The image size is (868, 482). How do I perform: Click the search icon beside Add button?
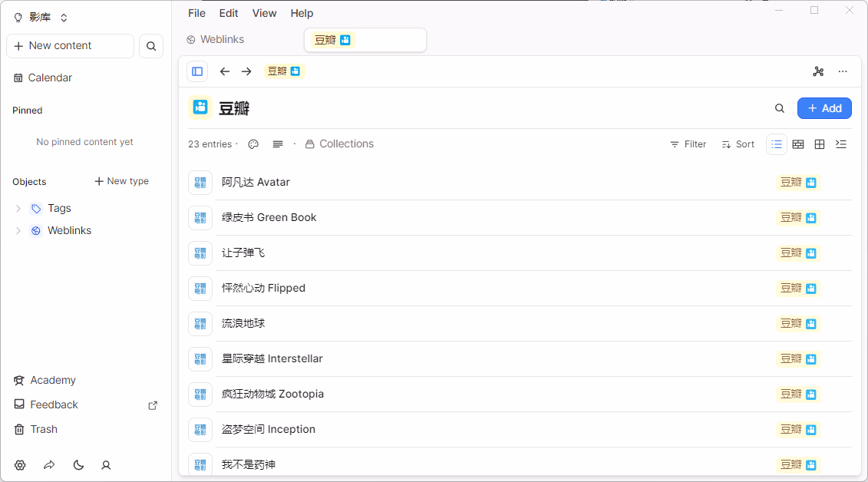coord(780,108)
